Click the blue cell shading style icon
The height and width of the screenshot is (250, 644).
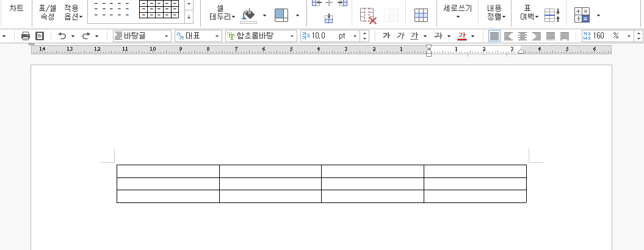tap(282, 15)
